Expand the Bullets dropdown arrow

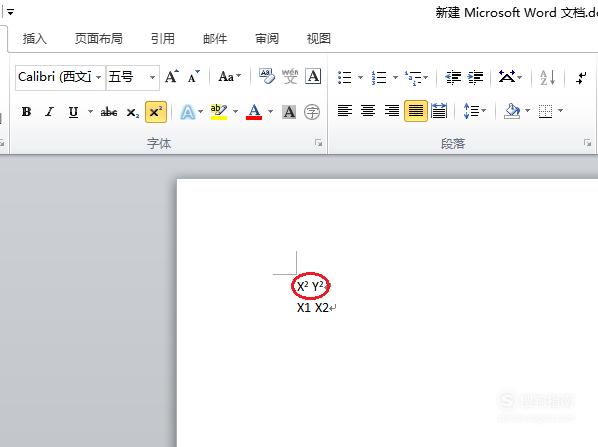360,77
